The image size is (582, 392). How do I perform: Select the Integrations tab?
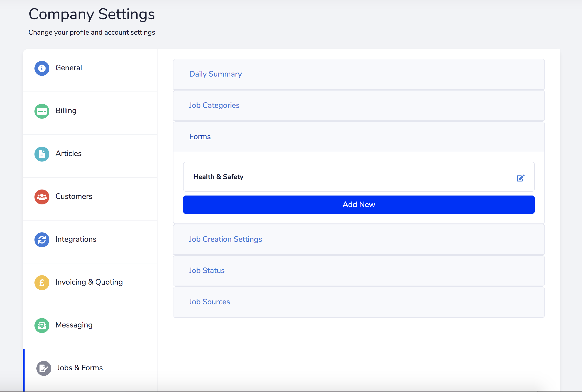click(90, 242)
